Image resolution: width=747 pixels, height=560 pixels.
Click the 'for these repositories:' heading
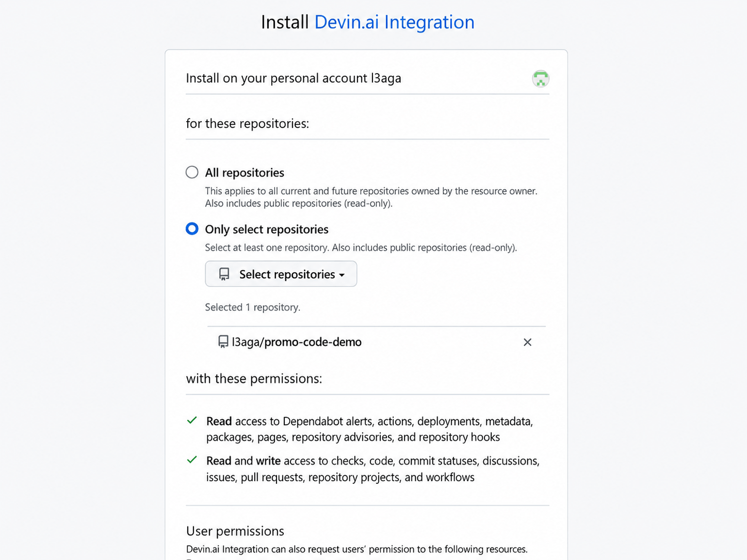pyautogui.click(x=247, y=124)
